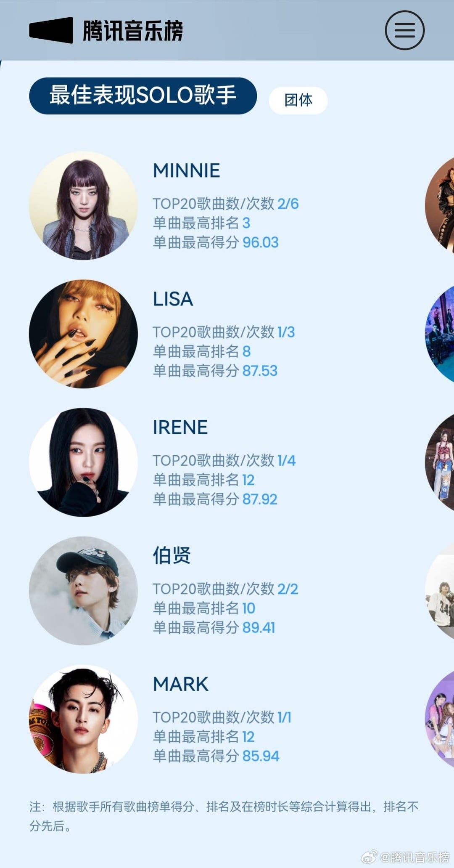Screen dimensions: 454x868
Task: Select the 最佳表现SOLO歌手 tab
Action: click(143, 96)
